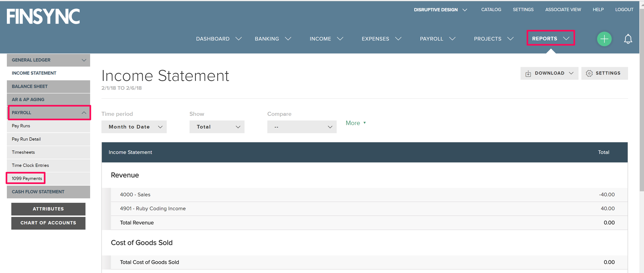The height and width of the screenshot is (273, 644).
Task: Click the page vertical scrollbar
Action: pyautogui.click(x=642, y=100)
